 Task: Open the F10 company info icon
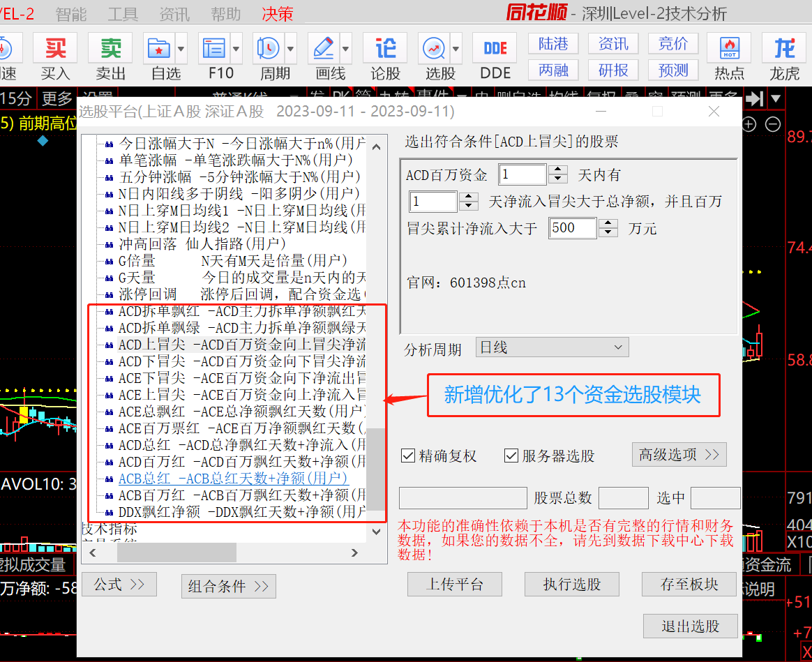pyautogui.click(x=214, y=49)
